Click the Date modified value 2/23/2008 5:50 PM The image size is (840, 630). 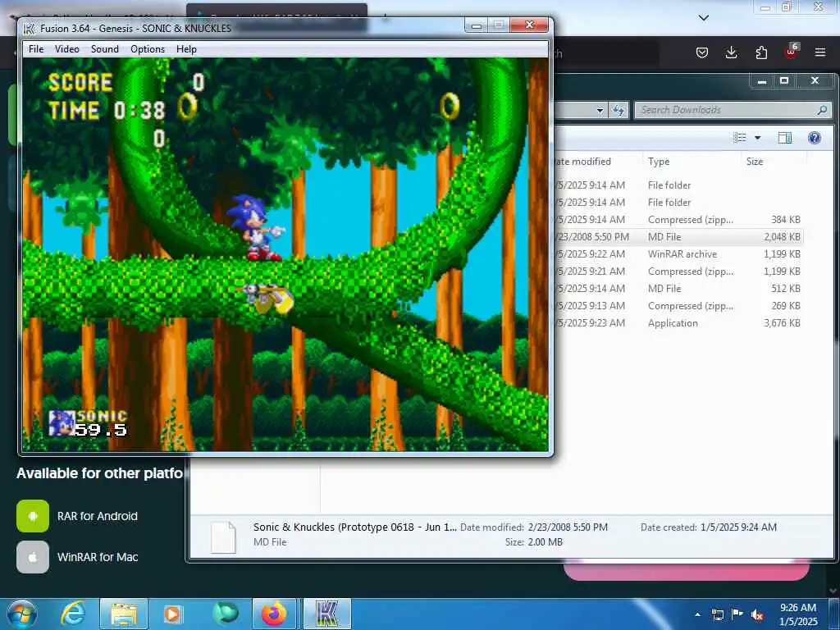pos(568,527)
